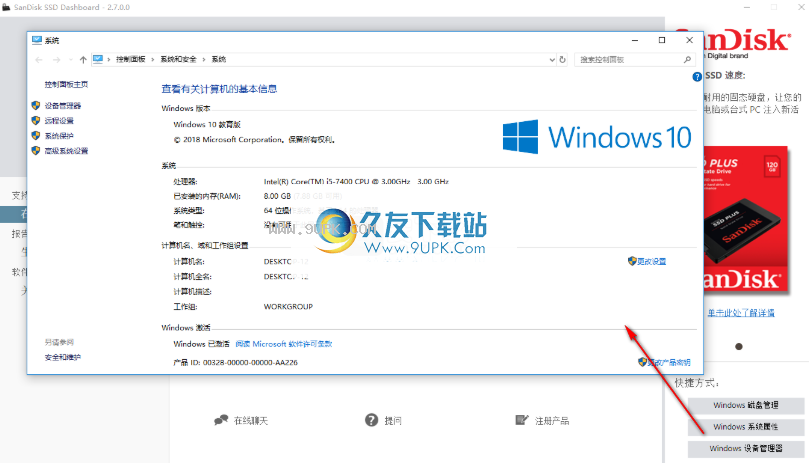Open address bar history dropdown
Screen dimensions: 809x463
coord(552,60)
